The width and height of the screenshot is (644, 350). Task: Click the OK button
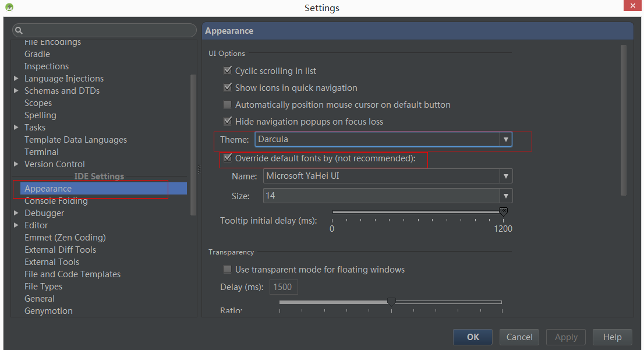point(473,337)
